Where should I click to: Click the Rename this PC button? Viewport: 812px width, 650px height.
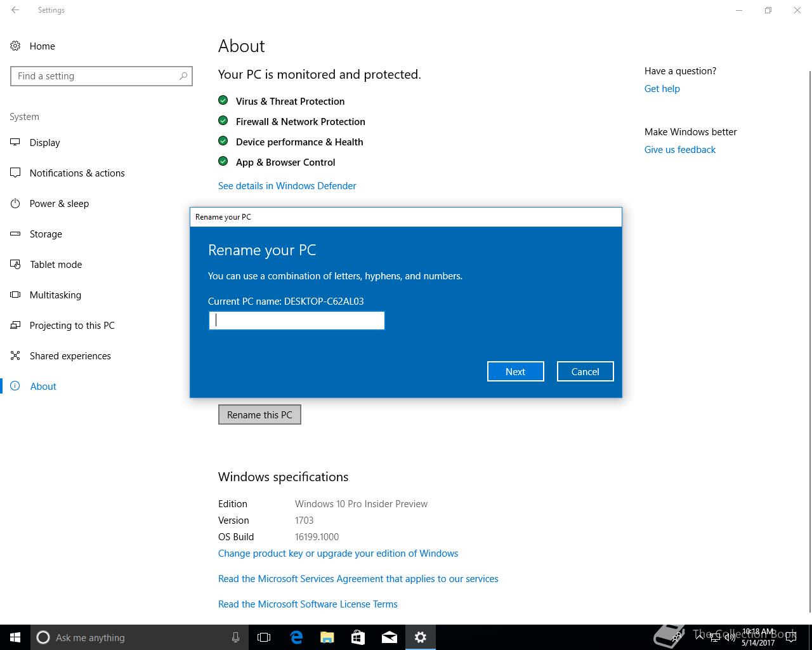pos(259,415)
